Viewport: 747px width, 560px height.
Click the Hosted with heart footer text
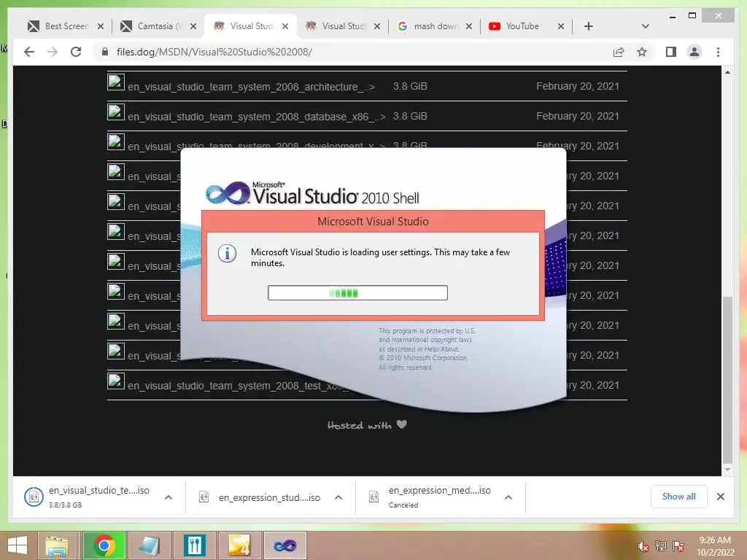point(368,425)
